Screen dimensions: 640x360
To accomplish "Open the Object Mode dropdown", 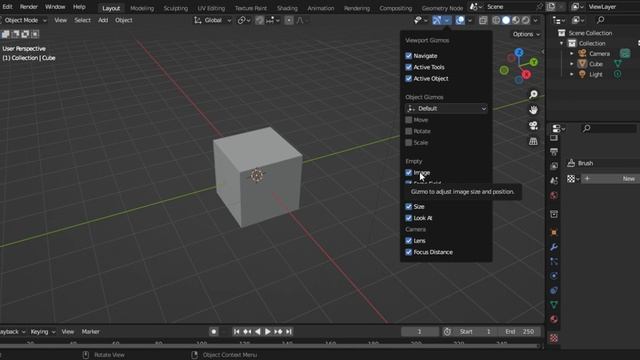I will point(24,20).
